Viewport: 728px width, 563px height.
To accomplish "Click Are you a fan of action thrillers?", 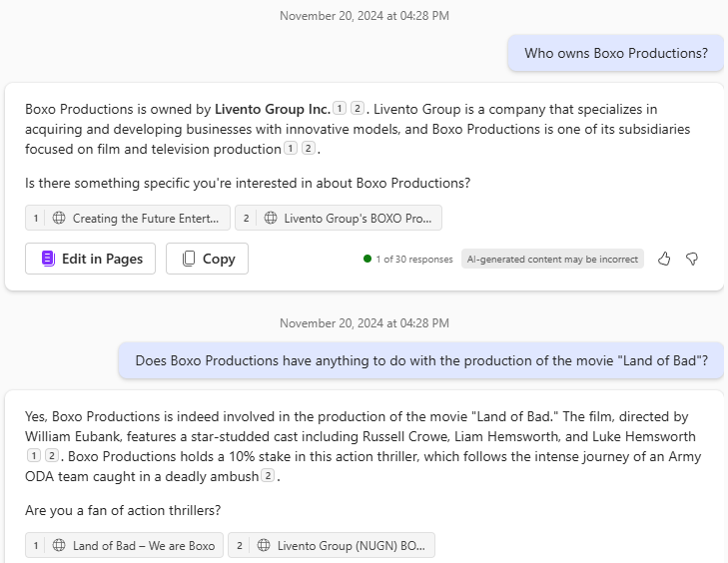I will (123, 510).
